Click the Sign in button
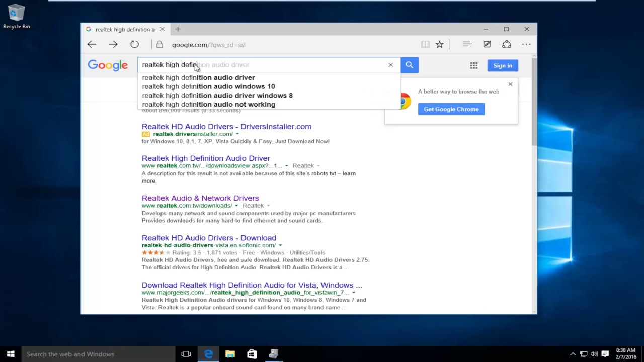This screenshot has height=362, width=644. (502, 65)
